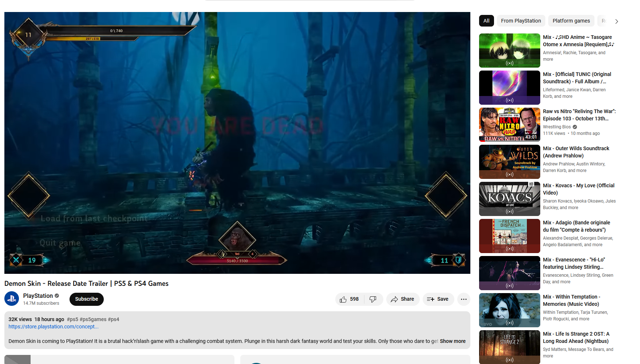This screenshot has width=640, height=364.
Task: Open the PlayStation channel name link
Action: click(x=38, y=296)
